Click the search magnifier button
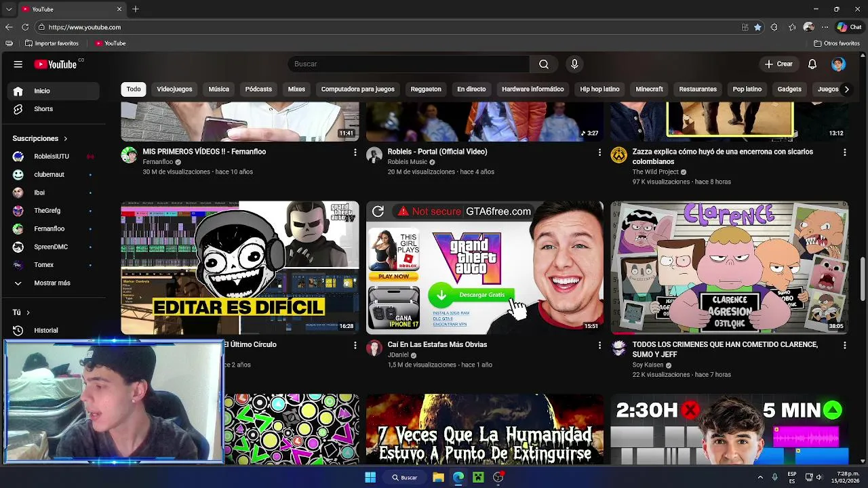 544,64
